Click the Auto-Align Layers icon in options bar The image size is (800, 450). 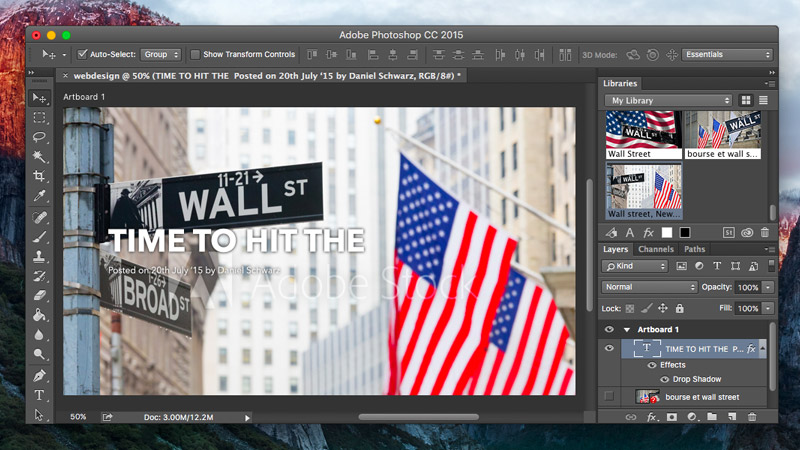[565, 55]
